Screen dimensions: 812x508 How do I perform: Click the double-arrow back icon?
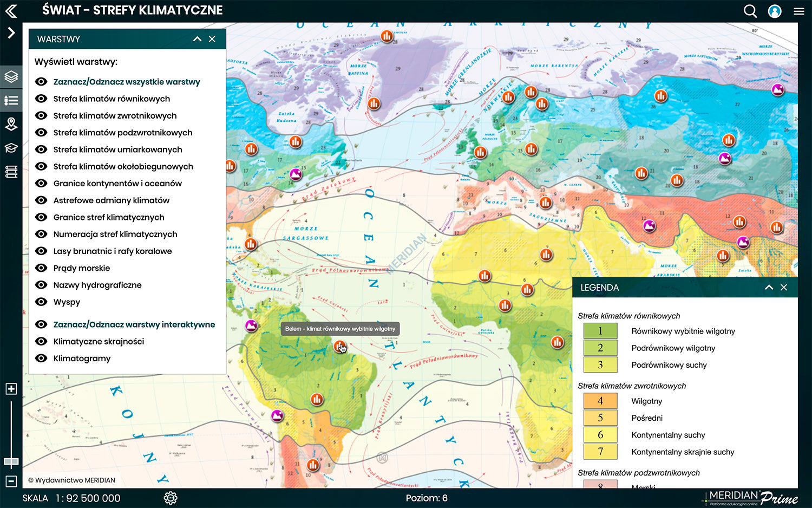click(x=11, y=11)
